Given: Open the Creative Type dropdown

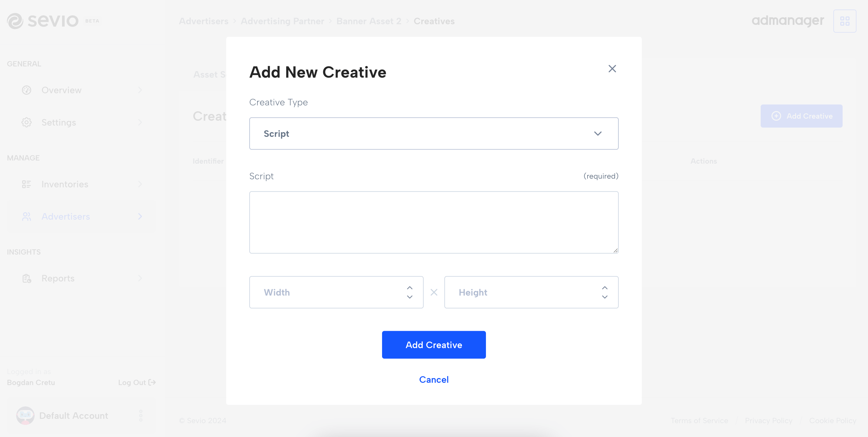Looking at the screenshot, I should click(434, 133).
